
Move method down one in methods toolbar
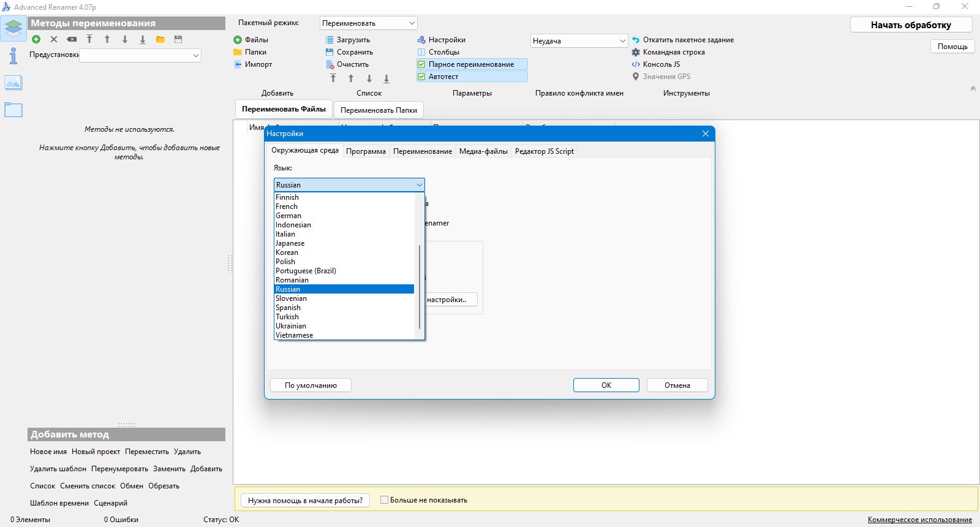point(125,39)
